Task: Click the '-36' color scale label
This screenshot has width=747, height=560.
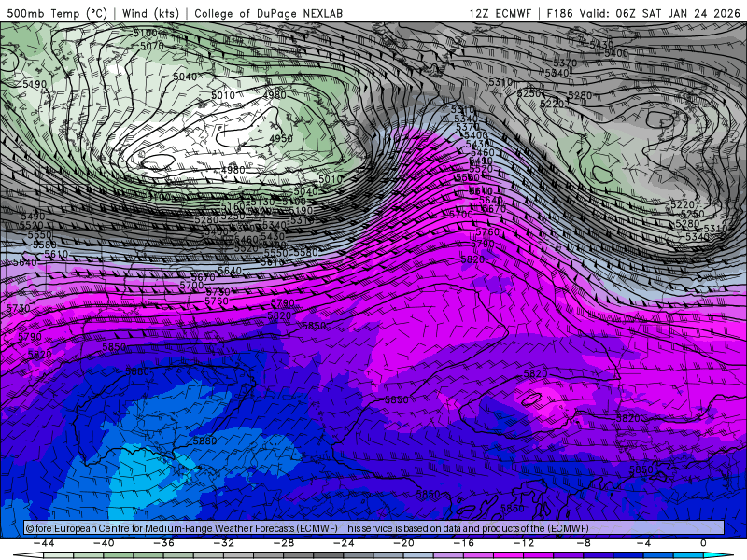Action: [x=163, y=543]
